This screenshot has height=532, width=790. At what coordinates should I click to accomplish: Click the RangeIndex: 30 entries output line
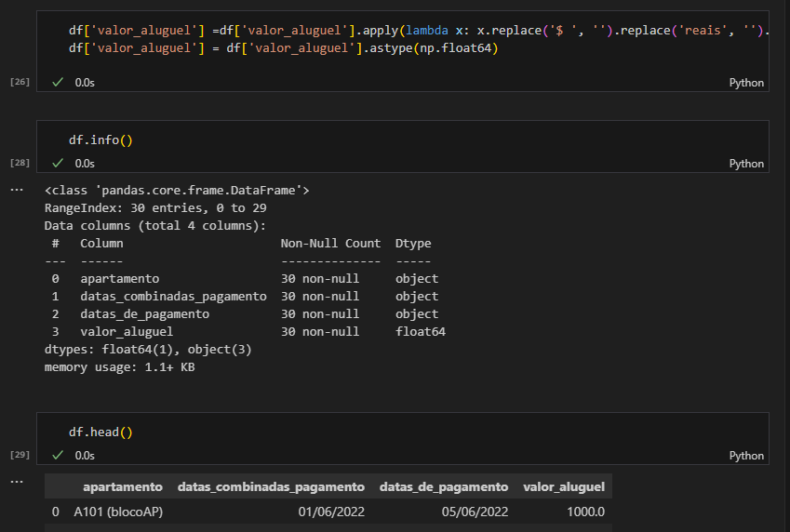point(155,208)
